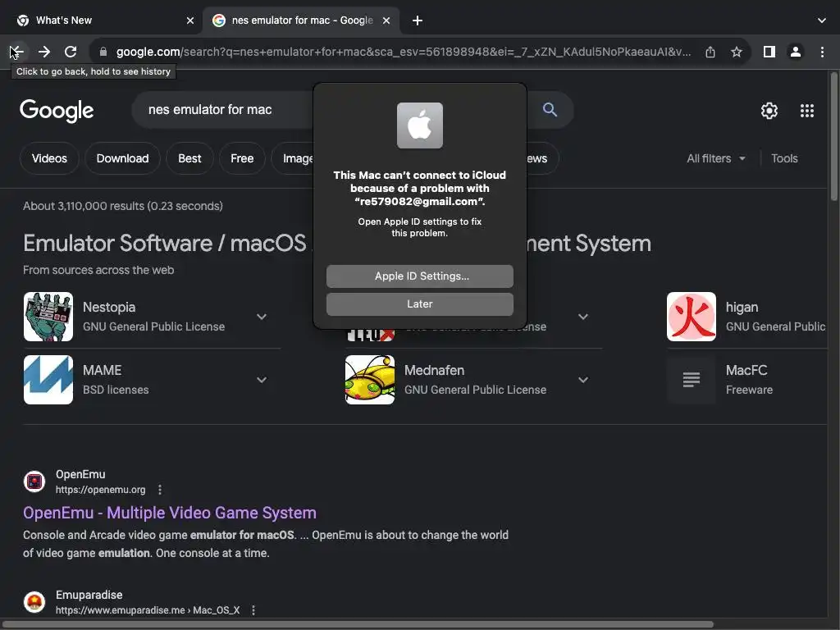Click the MAME logo thumbnail

point(48,380)
